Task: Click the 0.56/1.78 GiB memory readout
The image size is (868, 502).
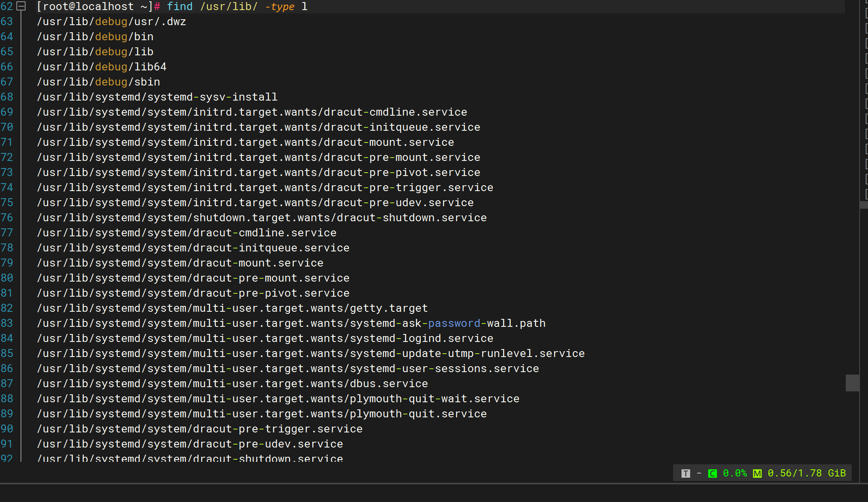Action: [x=806, y=473]
